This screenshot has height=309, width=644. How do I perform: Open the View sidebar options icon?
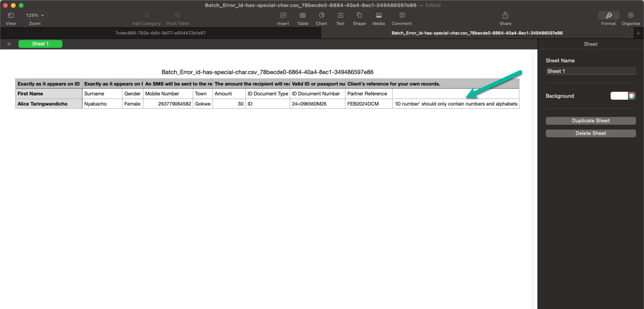(11, 15)
